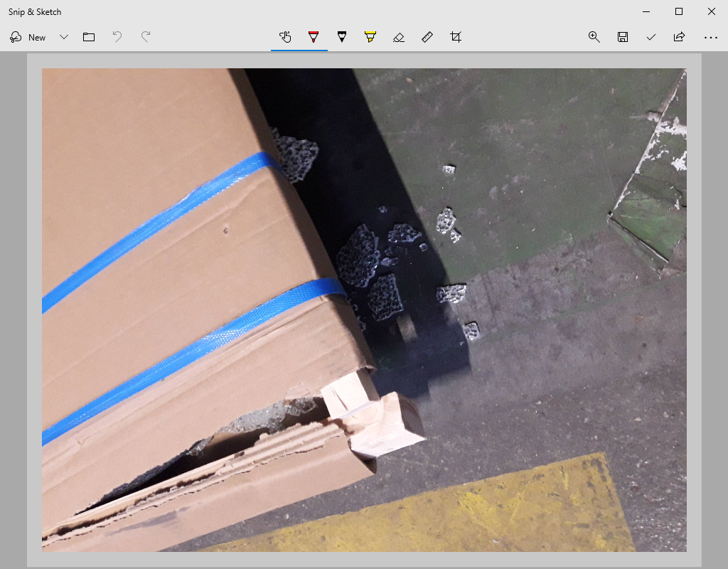Toggle the Touch Writing tool
The image size is (728, 569).
(x=285, y=37)
